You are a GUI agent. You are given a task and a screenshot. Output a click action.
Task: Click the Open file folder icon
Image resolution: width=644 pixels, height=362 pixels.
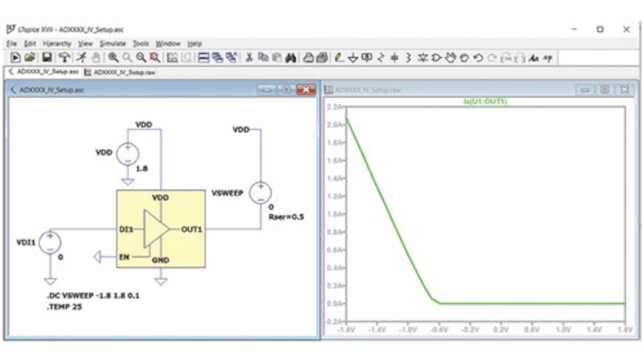coord(30,58)
